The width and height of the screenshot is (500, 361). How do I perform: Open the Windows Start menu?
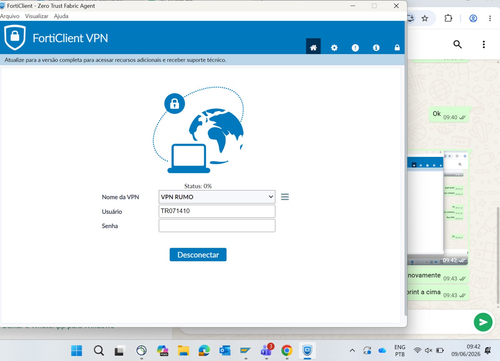(77, 350)
